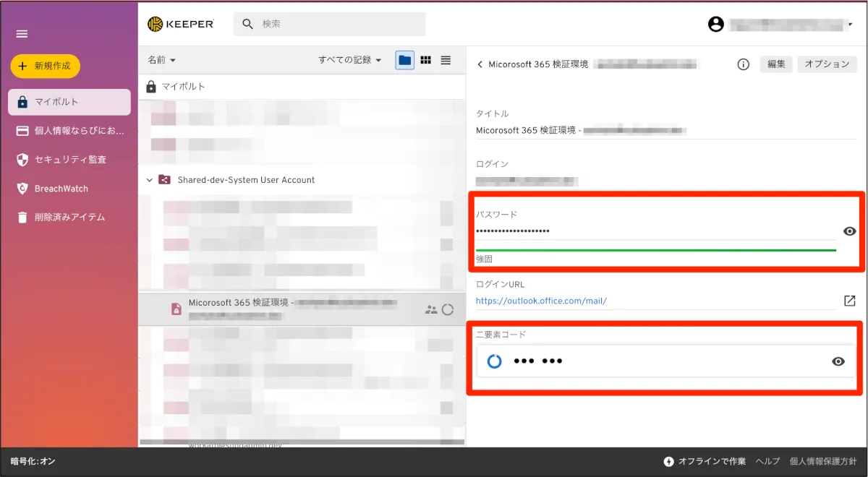
Task: Open 個人情報保護方針 in the footer
Action: (x=823, y=461)
